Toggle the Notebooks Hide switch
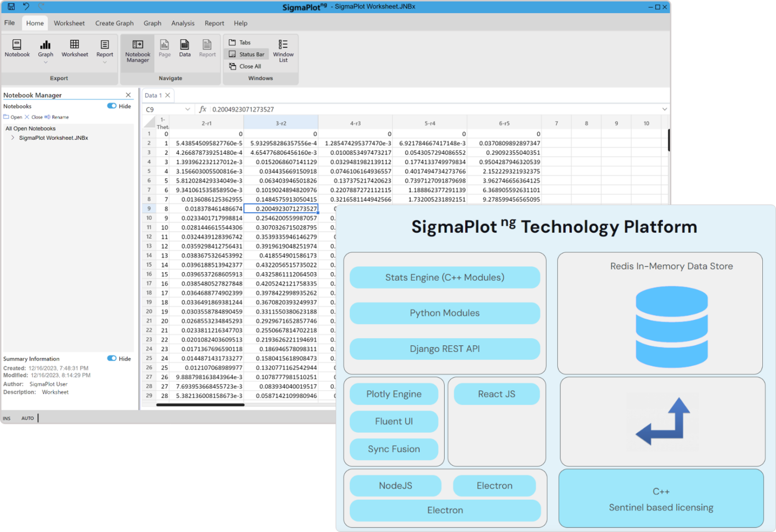 (x=112, y=106)
